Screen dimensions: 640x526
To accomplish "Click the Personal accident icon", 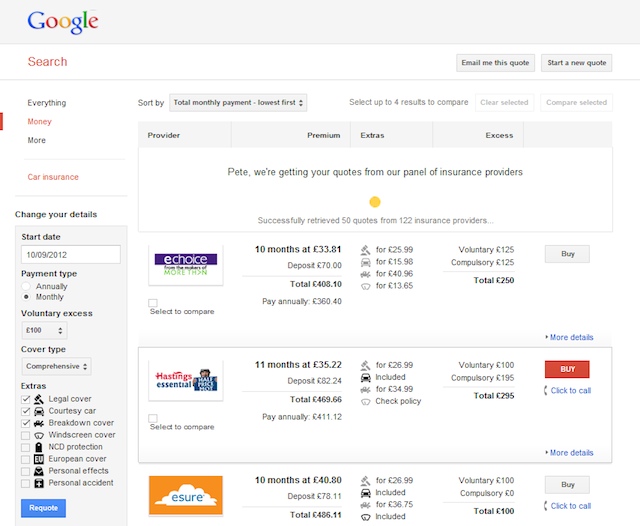I will (x=39, y=483).
